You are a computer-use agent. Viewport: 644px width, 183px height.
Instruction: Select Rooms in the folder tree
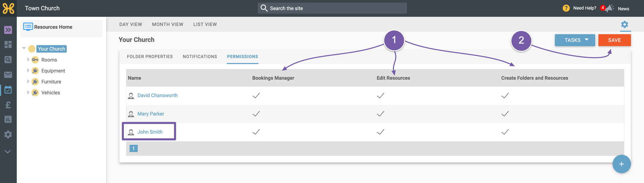(49, 60)
